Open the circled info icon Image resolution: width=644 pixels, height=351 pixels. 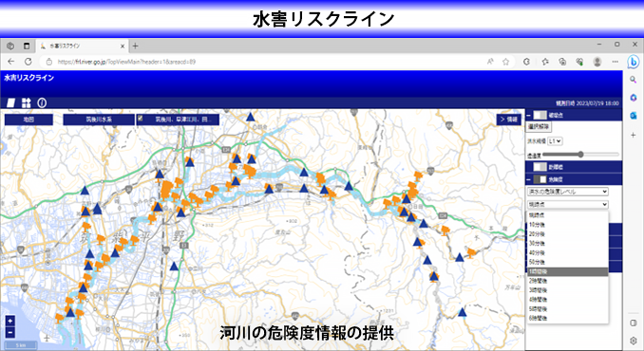(42, 102)
